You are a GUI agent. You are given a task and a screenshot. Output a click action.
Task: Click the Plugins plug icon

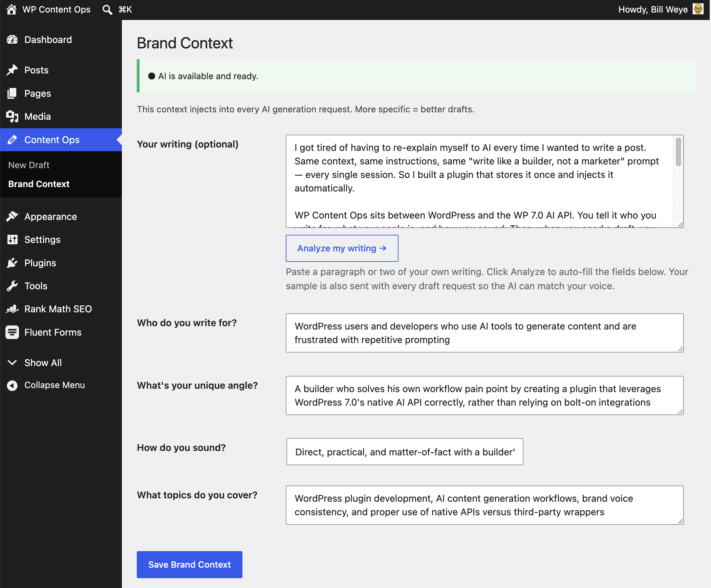[x=12, y=263]
